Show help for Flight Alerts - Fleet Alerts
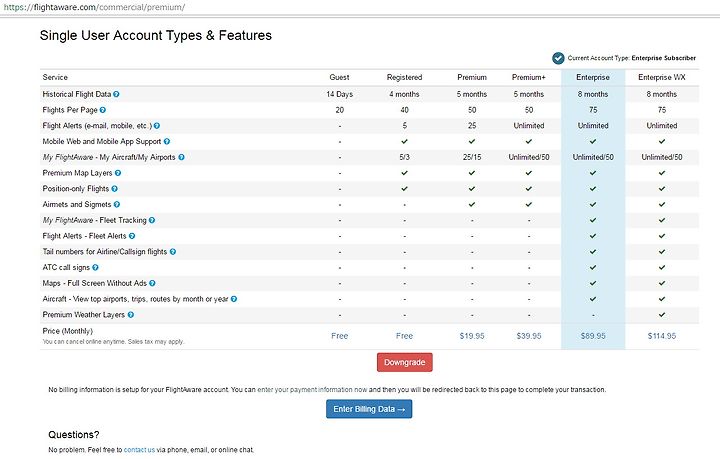The height and width of the screenshot is (459, 720). [x=132, y=236]
